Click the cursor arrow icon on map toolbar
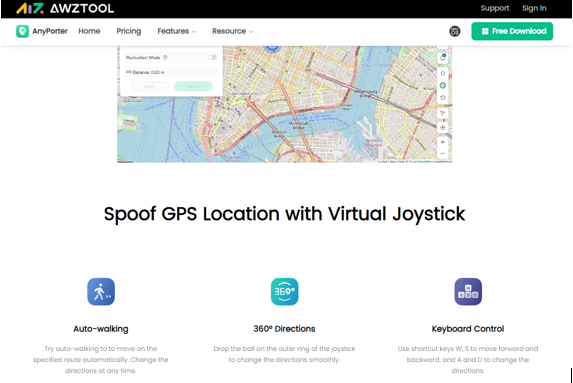The width and height of the screenshot is (573, 383). coord(443,113)
